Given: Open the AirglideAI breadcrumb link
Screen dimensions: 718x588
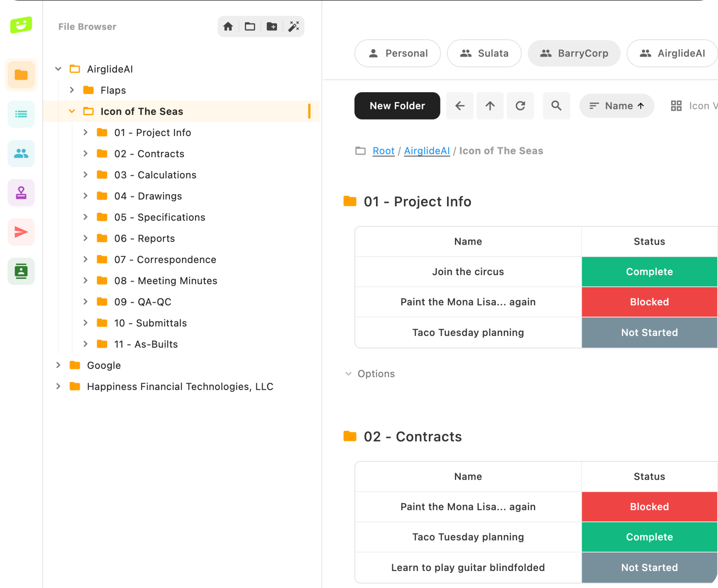Looking at the screenshot, I should tap(427, 151).
